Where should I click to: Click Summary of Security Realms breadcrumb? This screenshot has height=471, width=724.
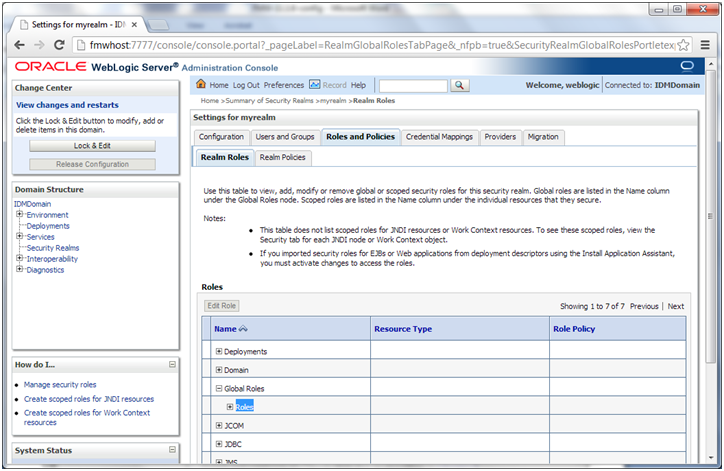269,101
